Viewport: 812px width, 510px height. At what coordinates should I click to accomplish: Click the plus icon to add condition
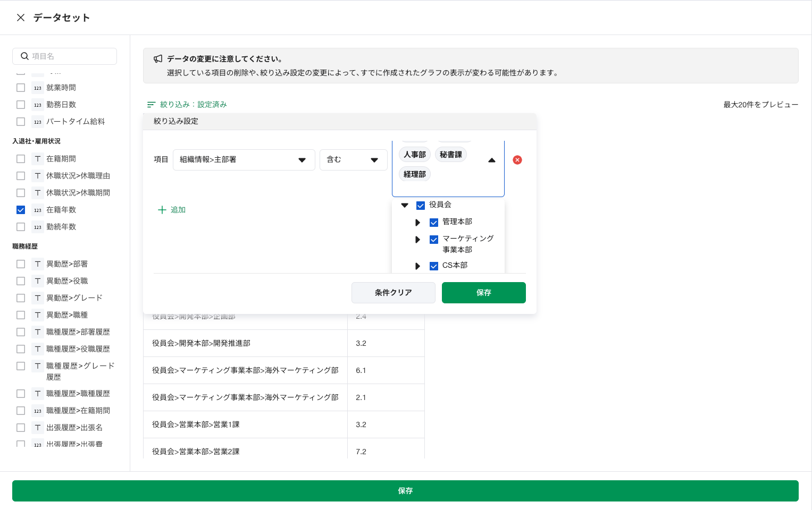pos(162,210)
